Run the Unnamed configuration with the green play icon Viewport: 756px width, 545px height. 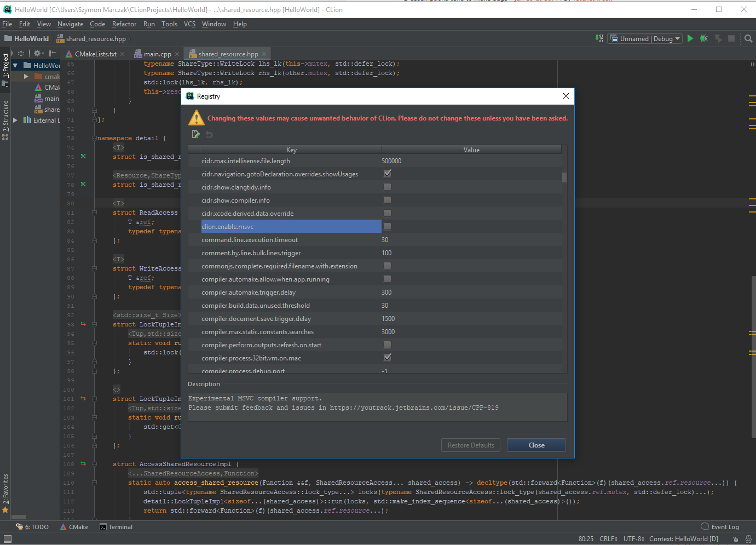[x=690, y=38]
